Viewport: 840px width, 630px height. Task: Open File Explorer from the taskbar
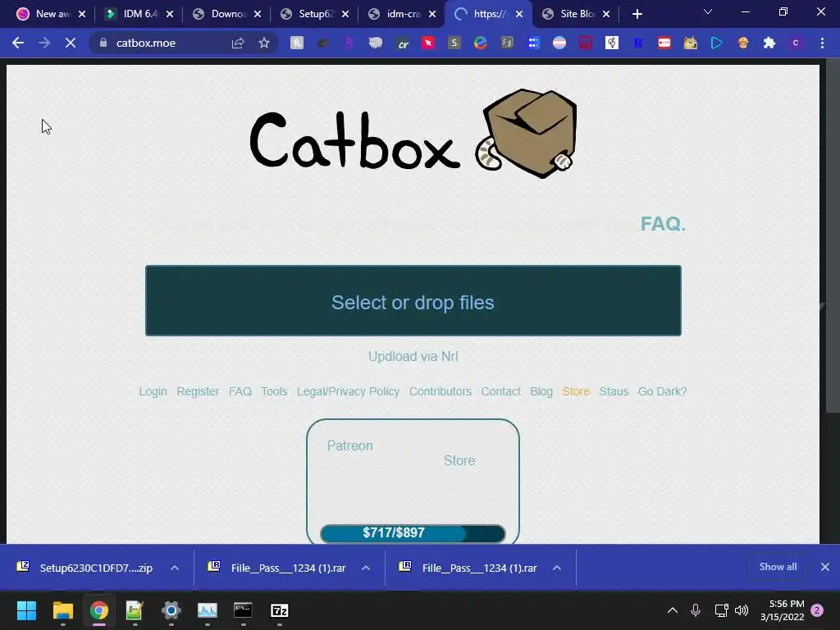pyautogui.click(x=62, y=610)
